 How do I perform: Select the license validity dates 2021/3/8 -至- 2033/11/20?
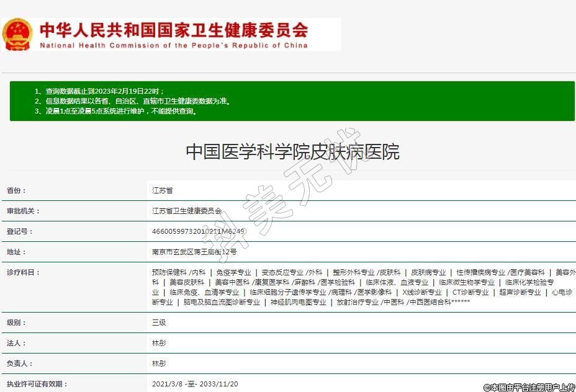pyautogui.click(x=195, y=384)
